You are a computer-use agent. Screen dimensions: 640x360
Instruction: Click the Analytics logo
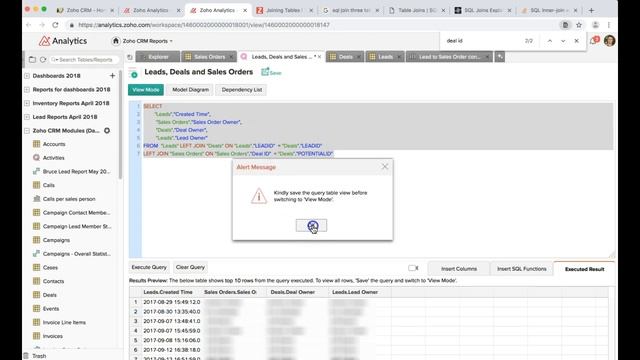[x=62, y=41]
